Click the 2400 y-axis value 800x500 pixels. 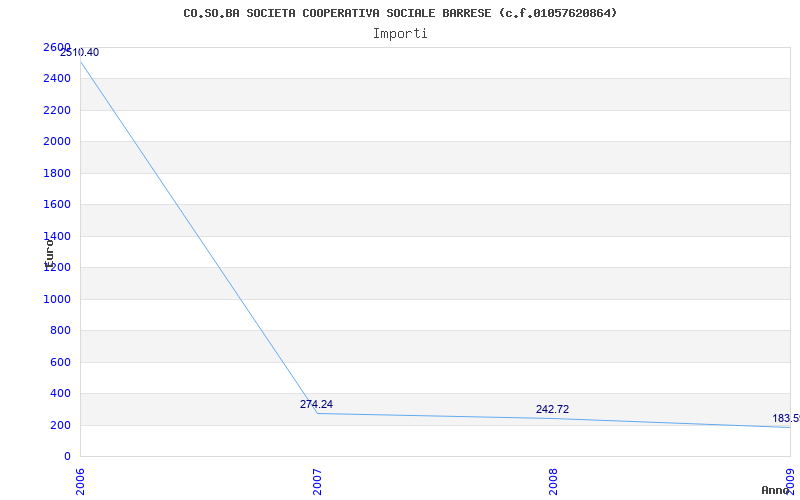tap(57, 79)
